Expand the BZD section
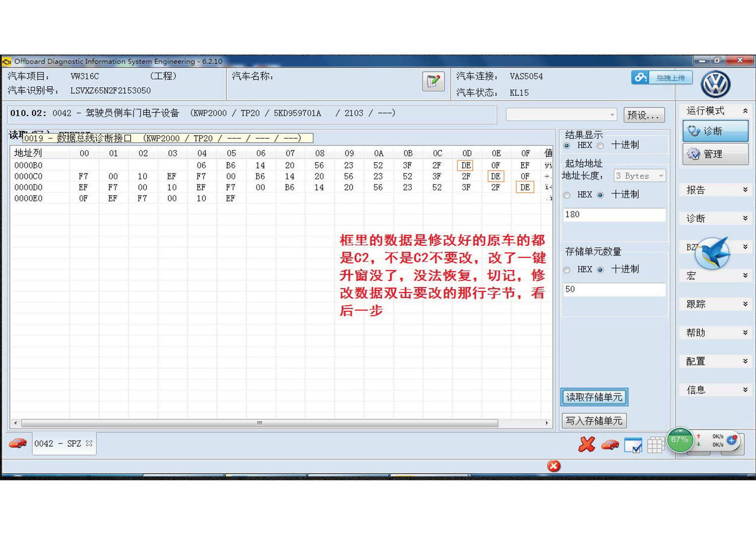The width and height of the screenshot is (756, 535). pos(745,247)
